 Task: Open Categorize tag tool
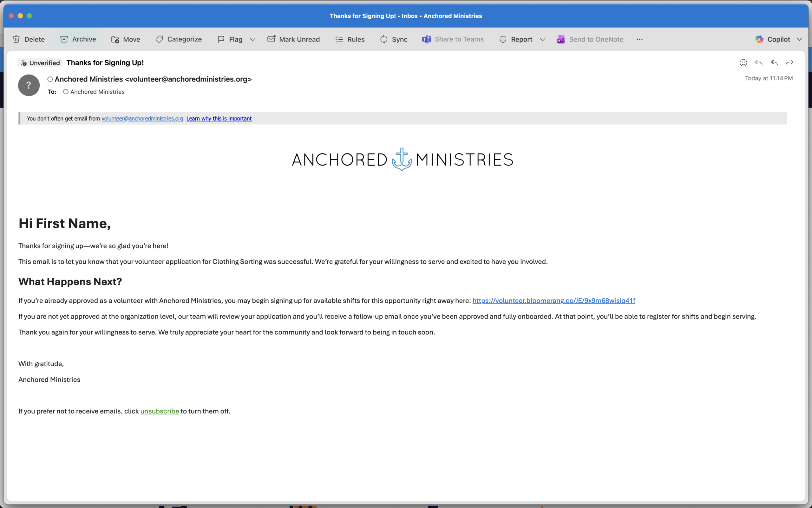coord(178,39)
